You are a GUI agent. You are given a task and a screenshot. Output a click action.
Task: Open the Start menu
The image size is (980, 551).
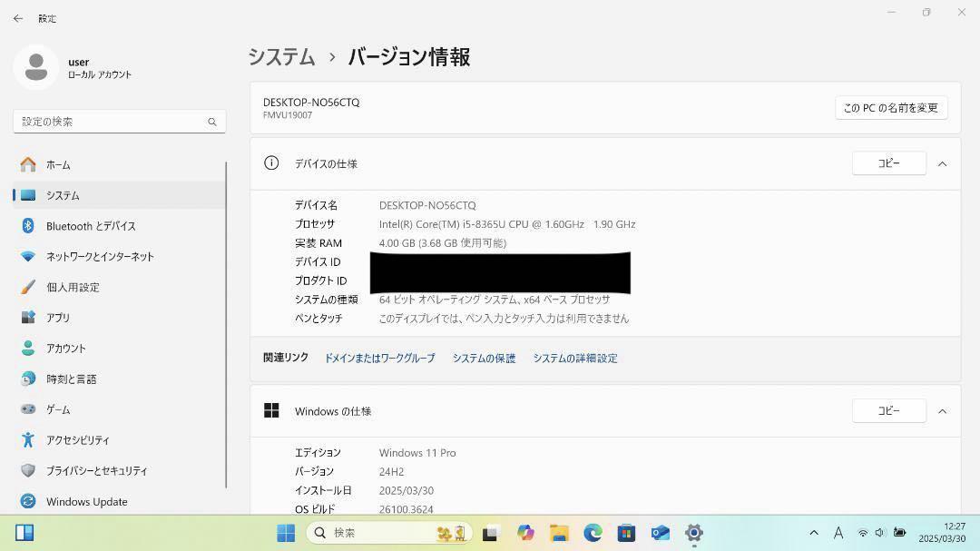point(286,533)
